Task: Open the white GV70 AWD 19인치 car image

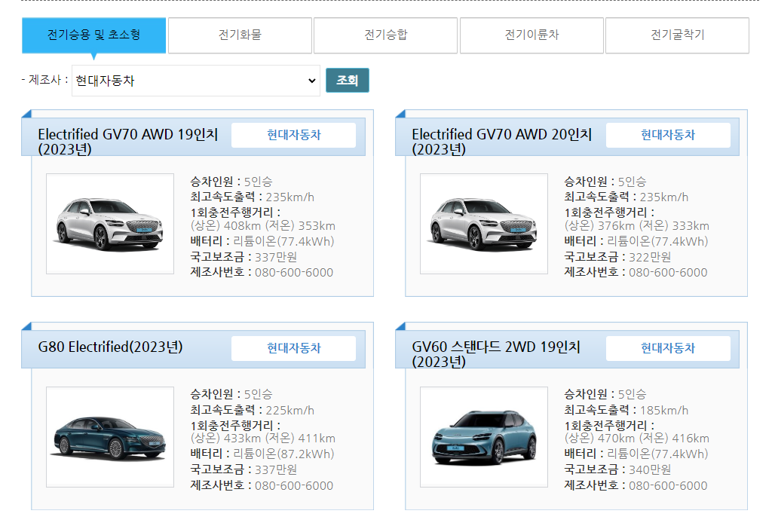Action: tap(110, 224)
